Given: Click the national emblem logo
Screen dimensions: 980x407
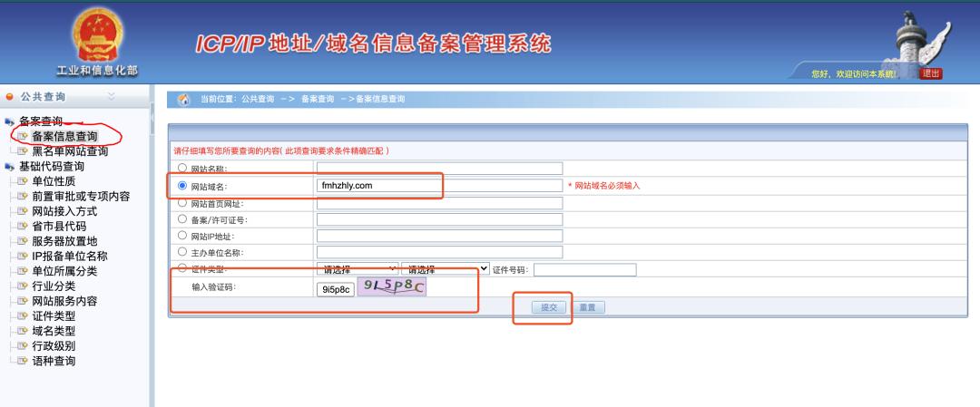Looking at the screenshot, I should 97,35.
